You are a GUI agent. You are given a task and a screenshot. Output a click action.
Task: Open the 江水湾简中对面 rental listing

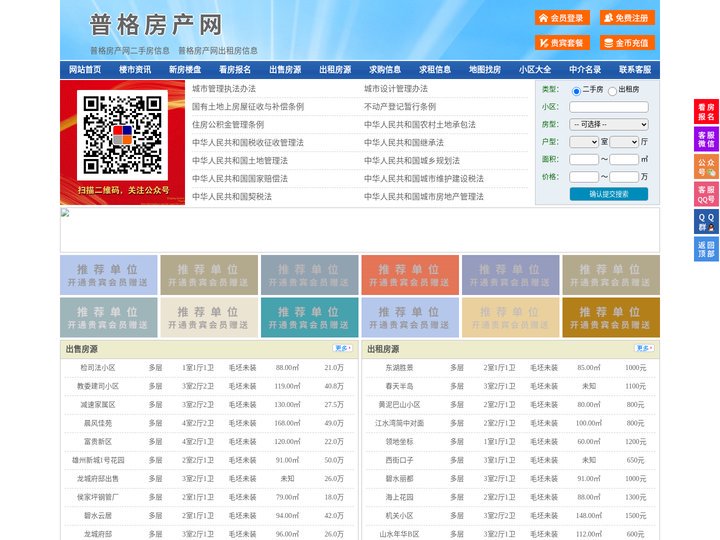pyautogui.click(x=399, y=423)
